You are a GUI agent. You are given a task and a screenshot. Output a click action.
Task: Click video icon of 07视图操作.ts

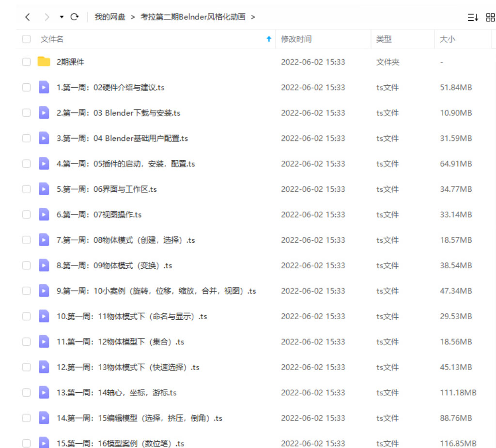[44, 214]
